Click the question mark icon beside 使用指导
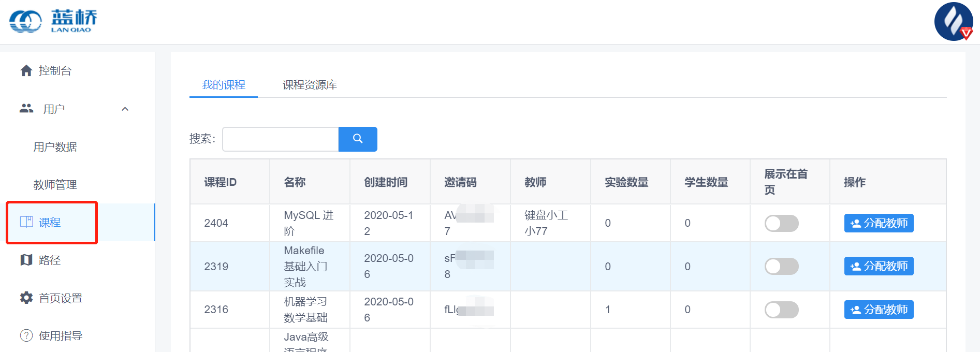The height and width of the screenshot is (352, 980). coord(26,335)
